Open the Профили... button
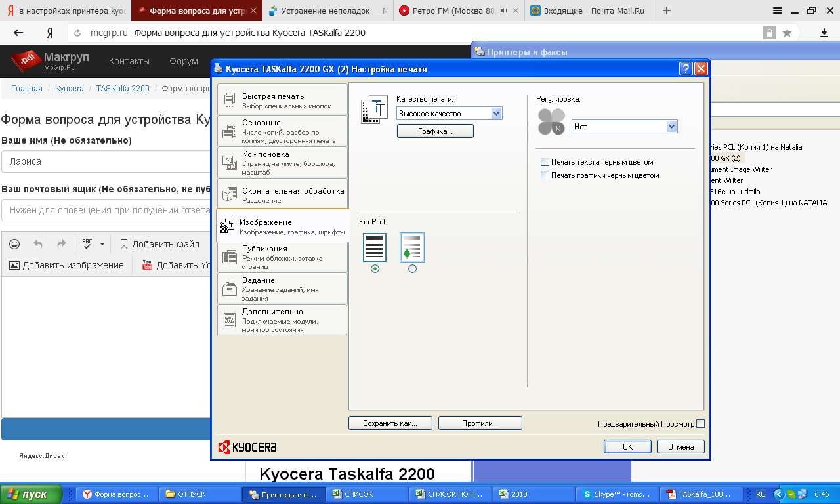Image resolution: width=840 pixels, height=504 pixels. pyautogui.click(x=480, y=423)
